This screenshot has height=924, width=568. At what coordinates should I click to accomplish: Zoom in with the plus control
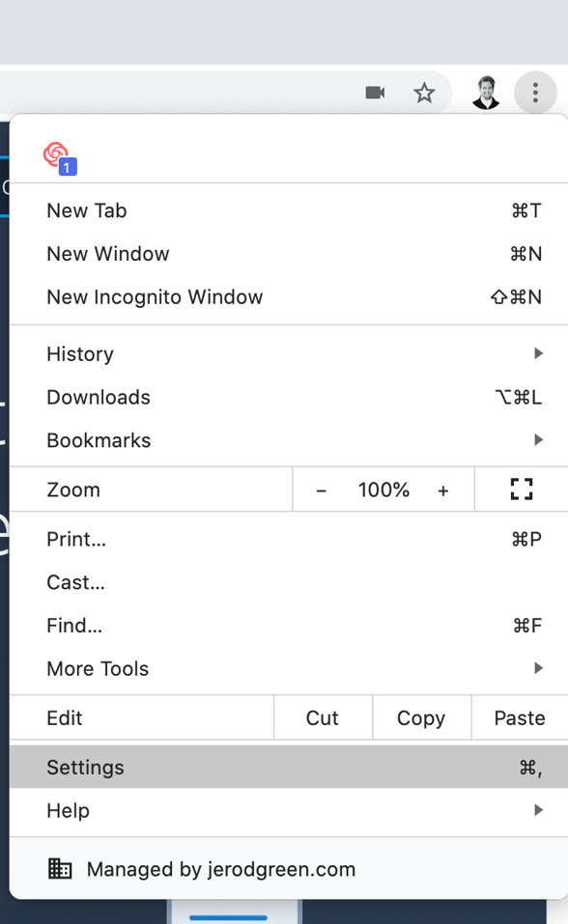point(443,490)
